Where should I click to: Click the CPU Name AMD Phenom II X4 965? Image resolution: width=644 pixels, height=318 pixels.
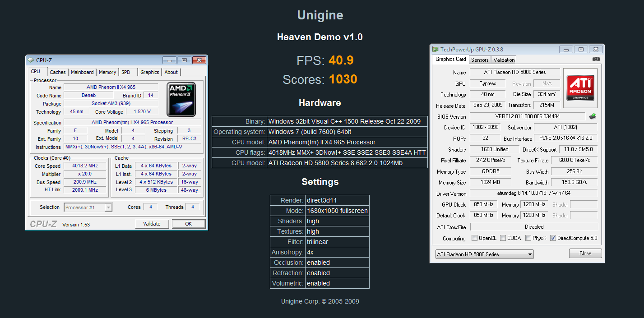[111, 87]
